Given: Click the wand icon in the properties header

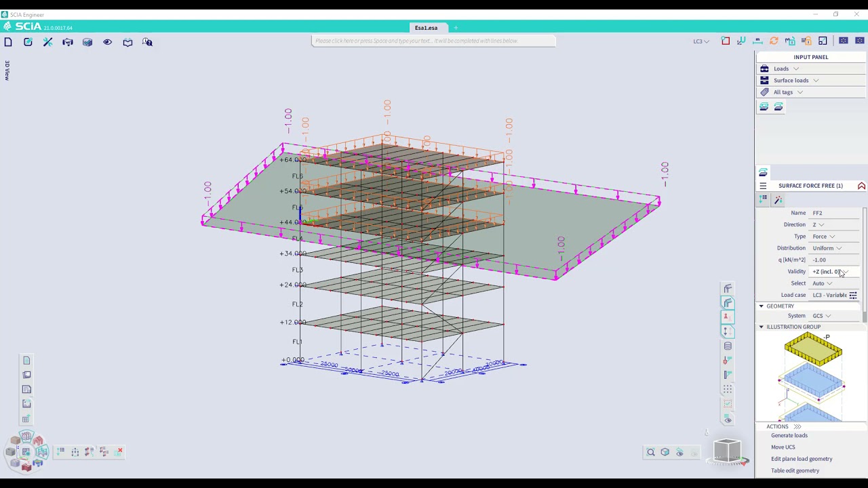Looking at the screenshot, I should click(x=778, y=199).
